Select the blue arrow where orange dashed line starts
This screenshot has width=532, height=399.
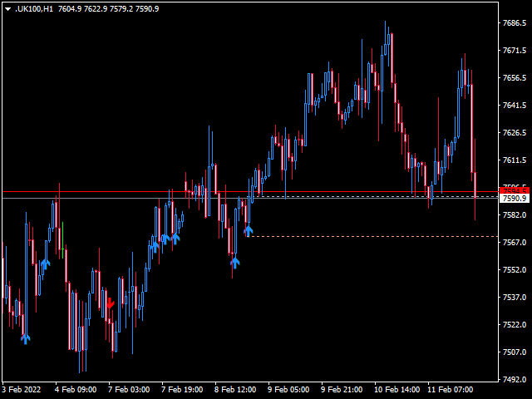coord(249,231)
